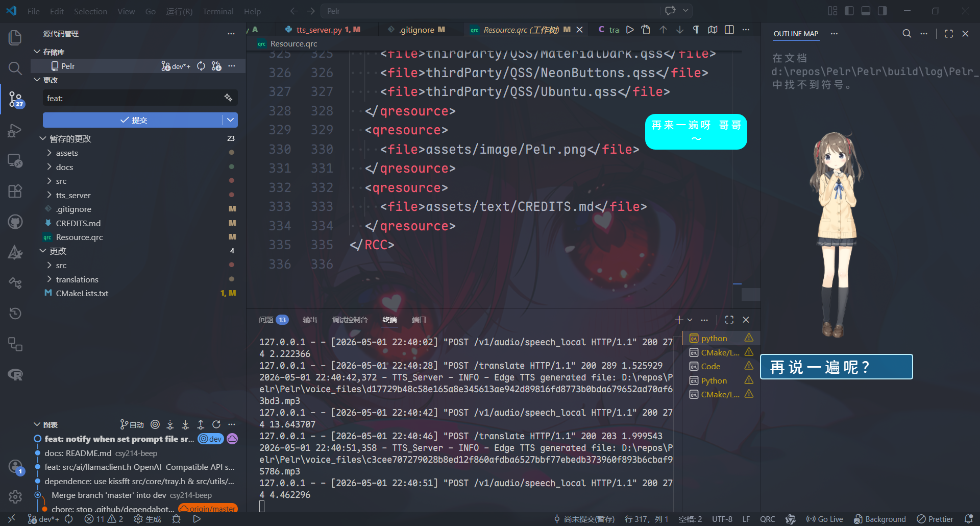Click errors and warnings count in status bar
The width and height of the screenshot is (980, 526).
(x=104, y=519)
